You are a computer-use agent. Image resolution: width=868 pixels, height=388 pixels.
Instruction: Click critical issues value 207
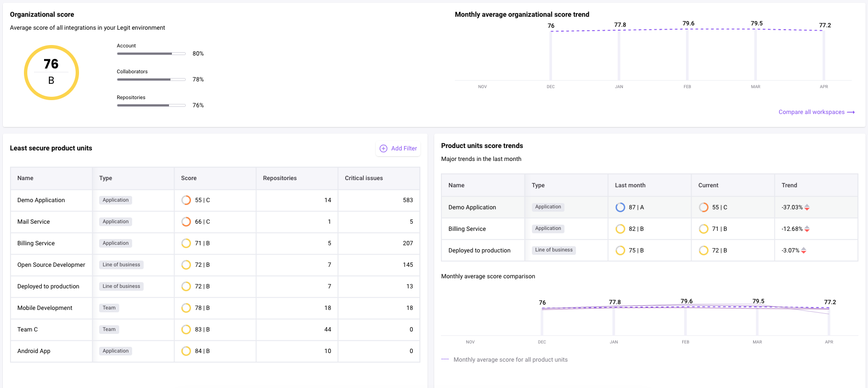point(408,243)
